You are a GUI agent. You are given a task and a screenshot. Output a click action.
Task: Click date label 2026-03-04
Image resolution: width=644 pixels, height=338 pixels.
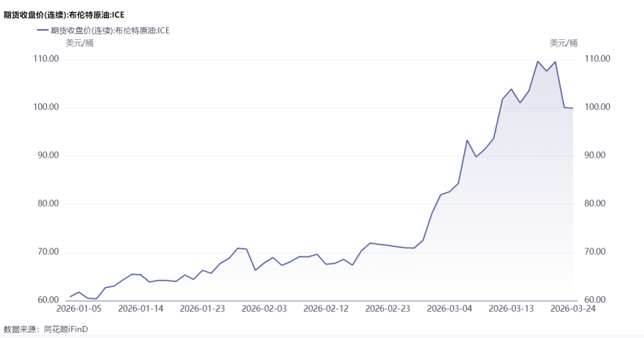[450, 308]
